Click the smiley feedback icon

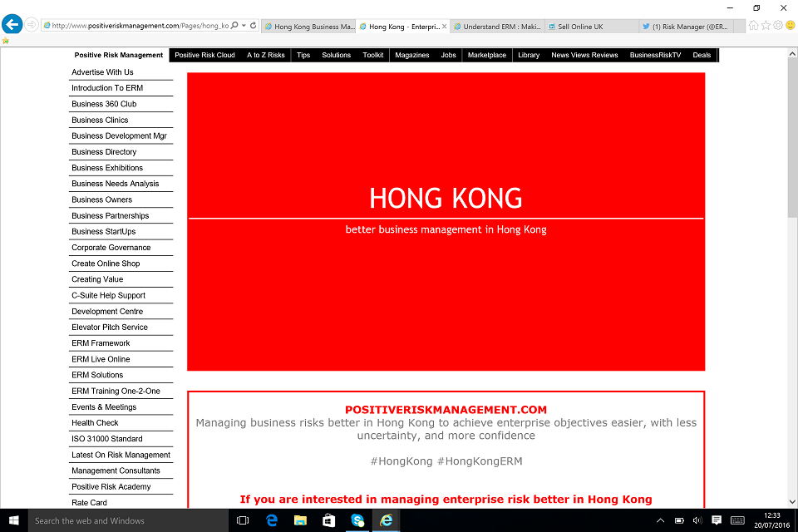coord(790,25)
